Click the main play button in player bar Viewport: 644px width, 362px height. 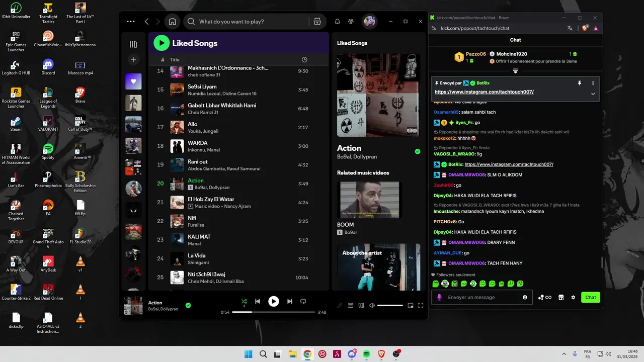pos(273,301)
